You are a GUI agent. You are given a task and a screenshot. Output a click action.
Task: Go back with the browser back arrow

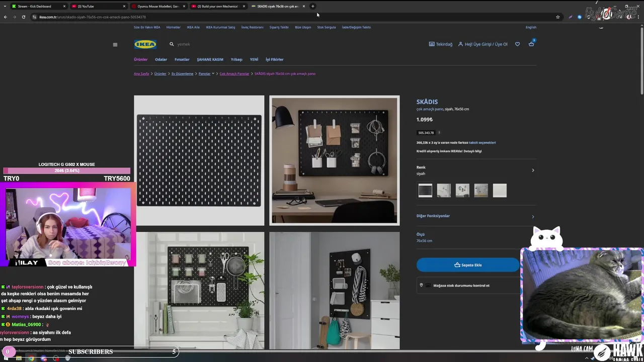pos(6,17)
